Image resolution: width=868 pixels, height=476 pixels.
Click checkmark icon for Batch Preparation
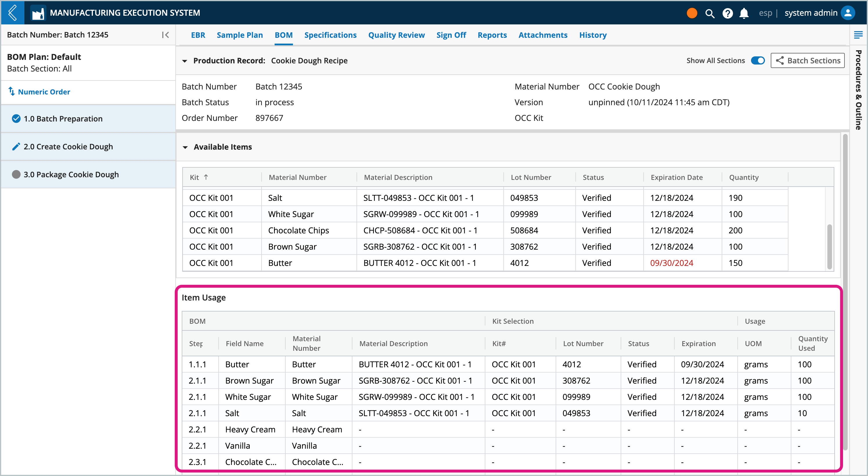pos(16,118)
